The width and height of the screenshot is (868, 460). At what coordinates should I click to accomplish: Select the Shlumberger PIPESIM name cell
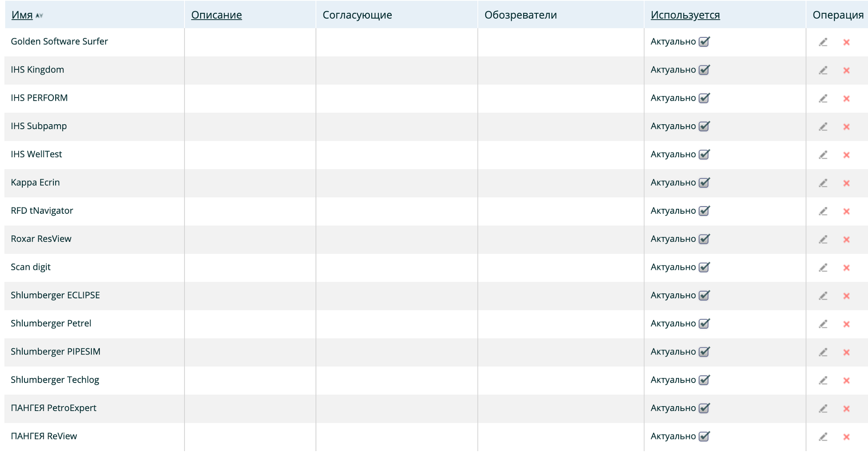click(94, 352)
